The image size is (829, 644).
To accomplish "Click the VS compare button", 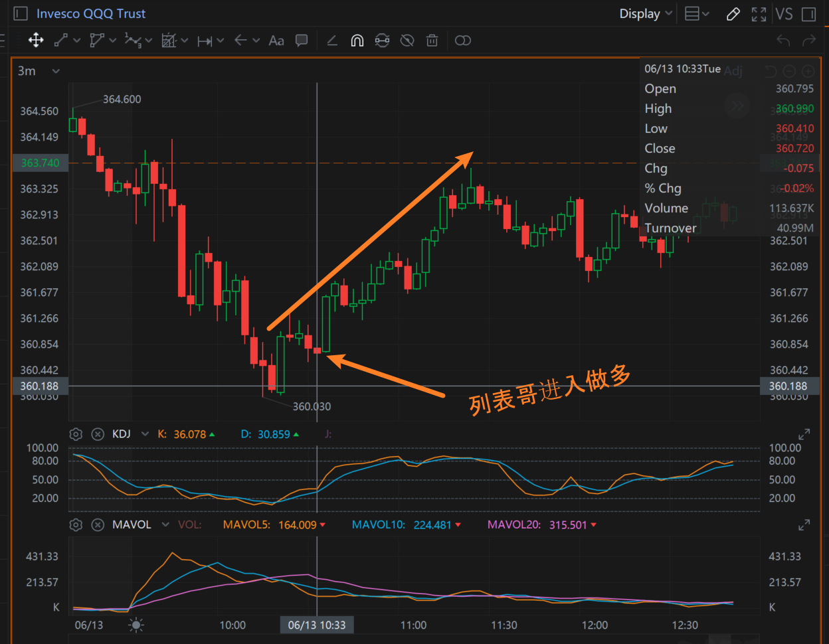I will [x=784, y=14].
